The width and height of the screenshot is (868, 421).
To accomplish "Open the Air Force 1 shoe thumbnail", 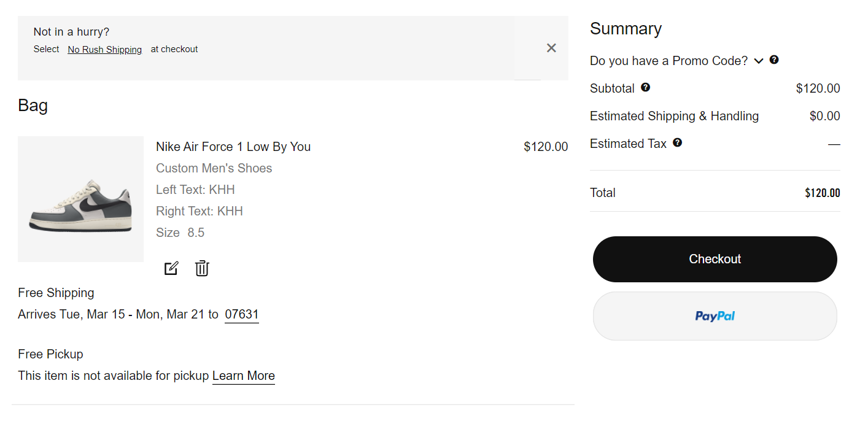I will (x=80, y=199).
